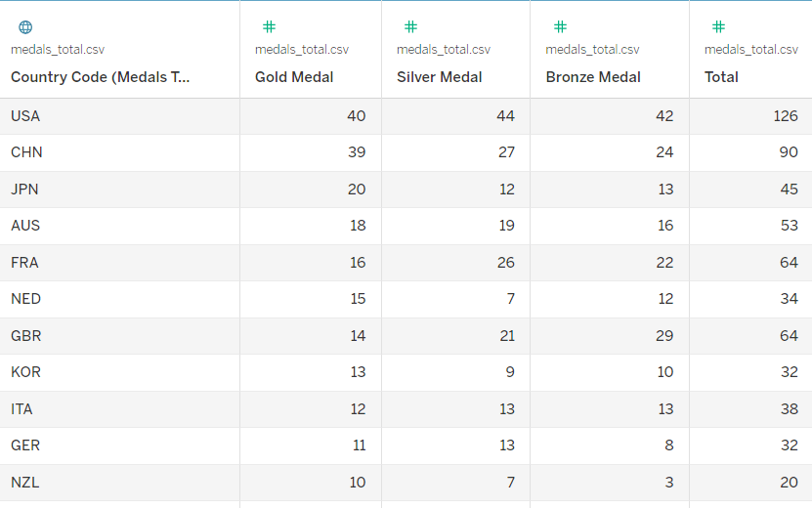The height and width of the screenshot is (508, 812).
Task: Click number type icon above Silver Medal
Action: click(x=410, y=26)
